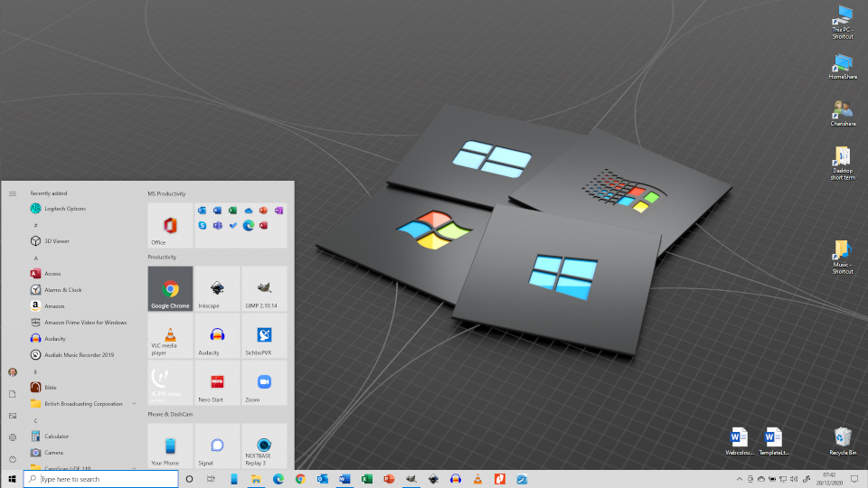Open the Office tile in MS Productivity

click(170, 225)
